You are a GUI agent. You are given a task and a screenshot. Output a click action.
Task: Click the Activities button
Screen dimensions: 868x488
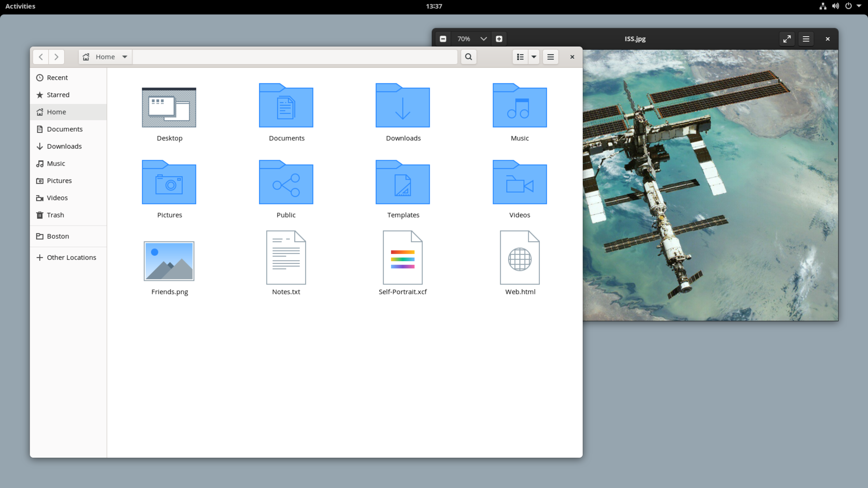(20, 6)
